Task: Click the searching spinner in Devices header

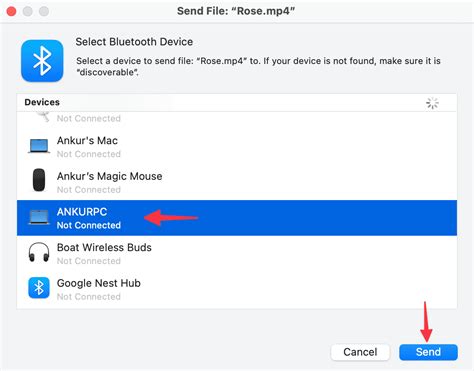Action: tap(432, 103)
